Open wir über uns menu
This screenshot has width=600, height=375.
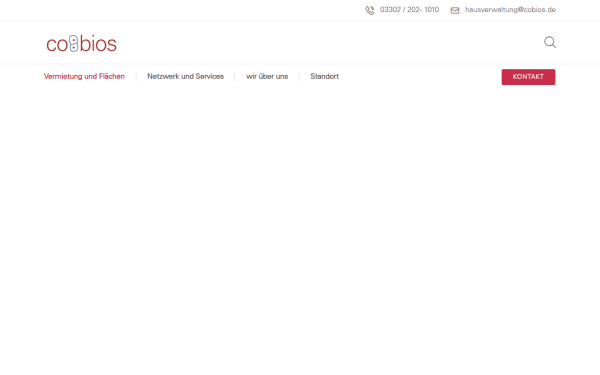tap(267, 77)
